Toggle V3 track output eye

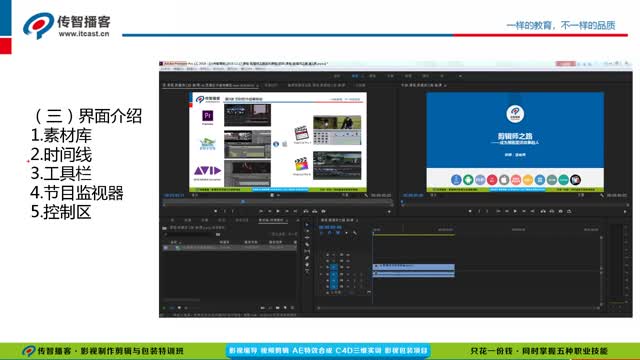coord(348,255)
